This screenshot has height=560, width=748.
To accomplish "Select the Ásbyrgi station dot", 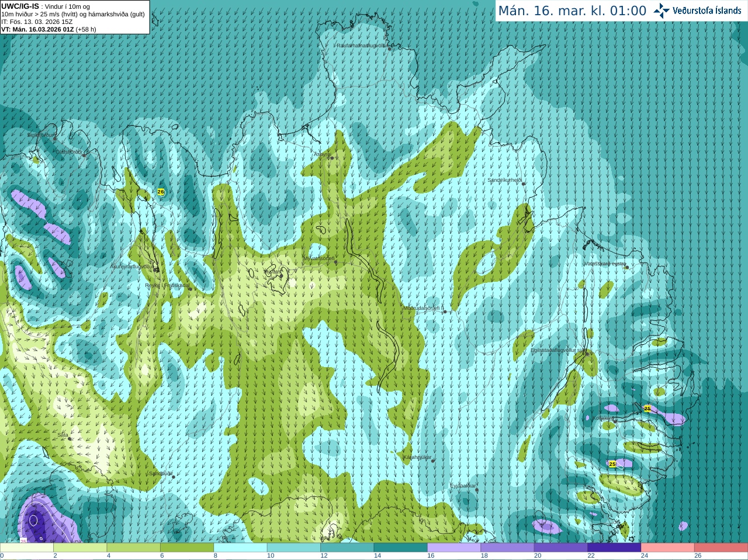I will [331, 158].
